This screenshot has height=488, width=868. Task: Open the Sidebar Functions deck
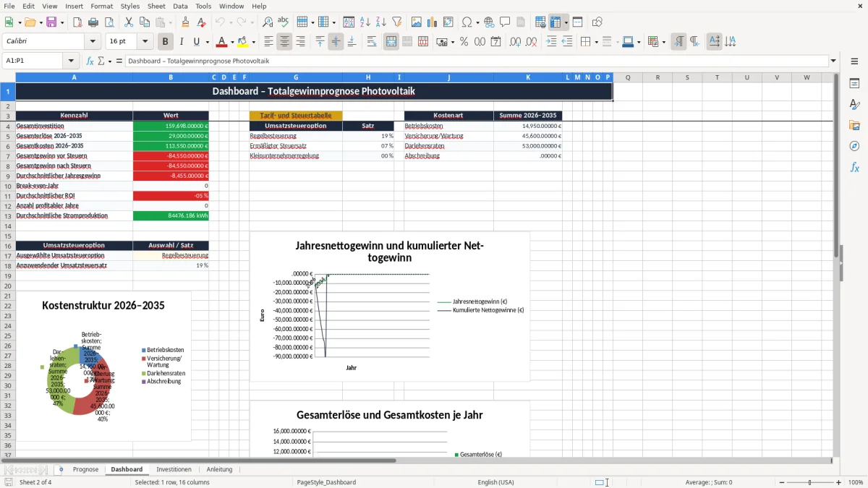click(854, 167)
